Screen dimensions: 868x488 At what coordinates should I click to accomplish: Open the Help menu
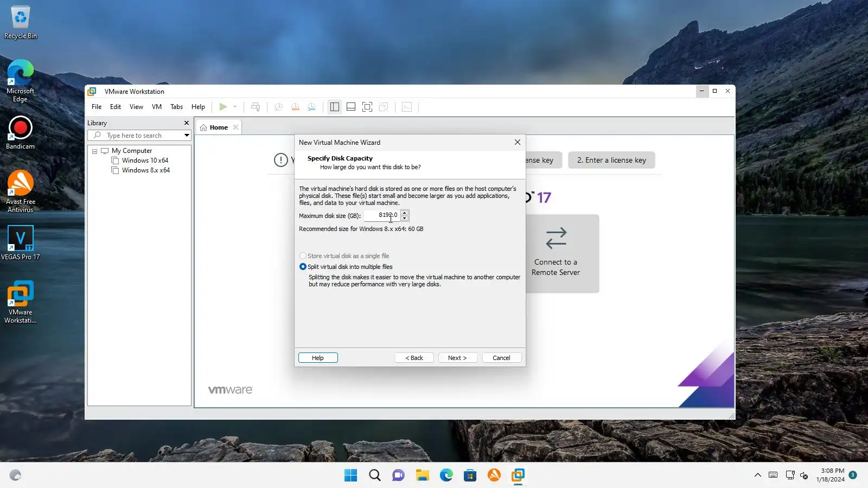(x=198, y=107)
